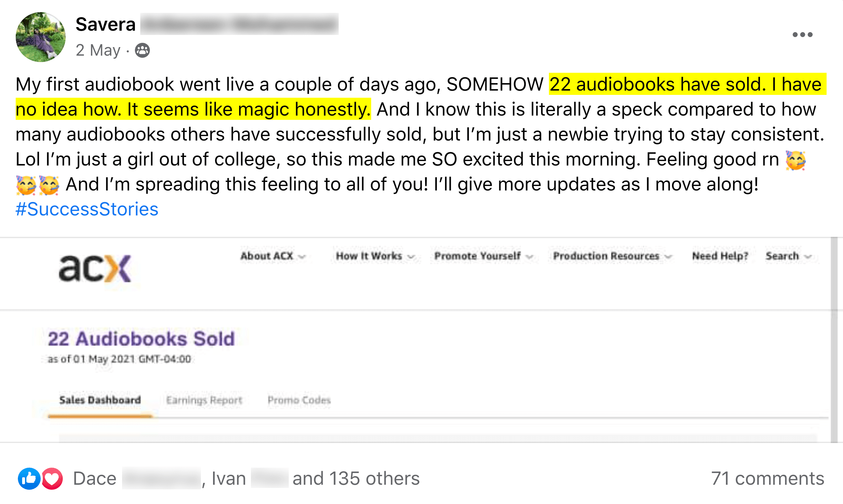Expand the Search dropdown
843x504 pixels.
[x=788, y=256]
